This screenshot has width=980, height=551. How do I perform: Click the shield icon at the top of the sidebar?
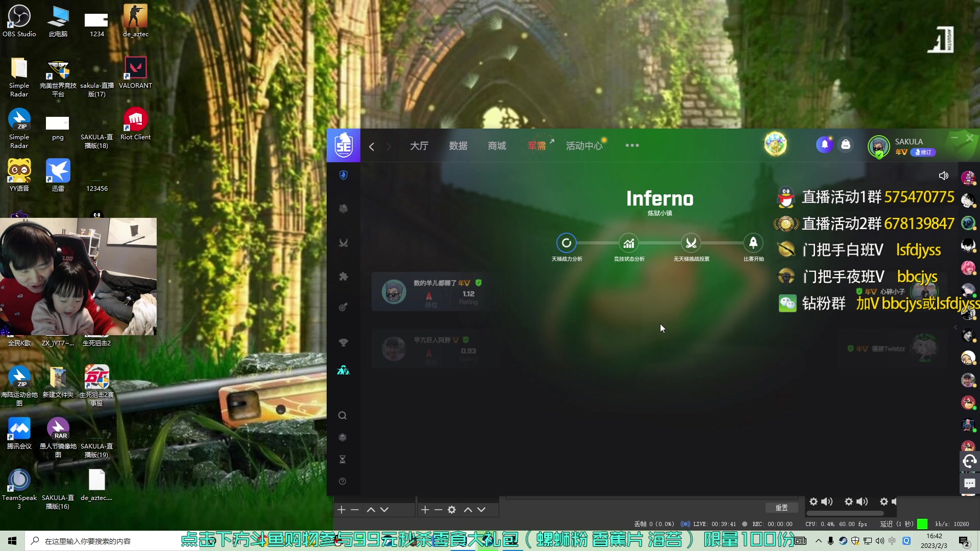pos(344,175)
